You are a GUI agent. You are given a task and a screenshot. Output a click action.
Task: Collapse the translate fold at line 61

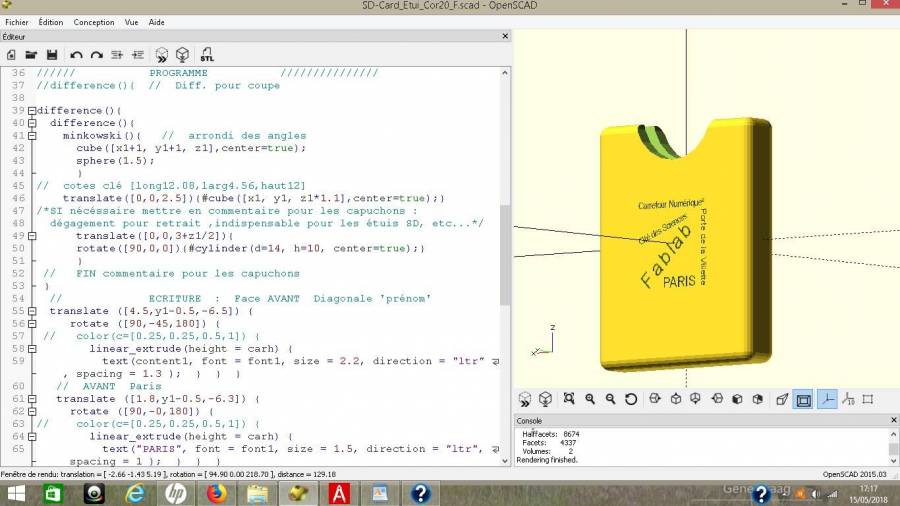click(x=32, y=399)
